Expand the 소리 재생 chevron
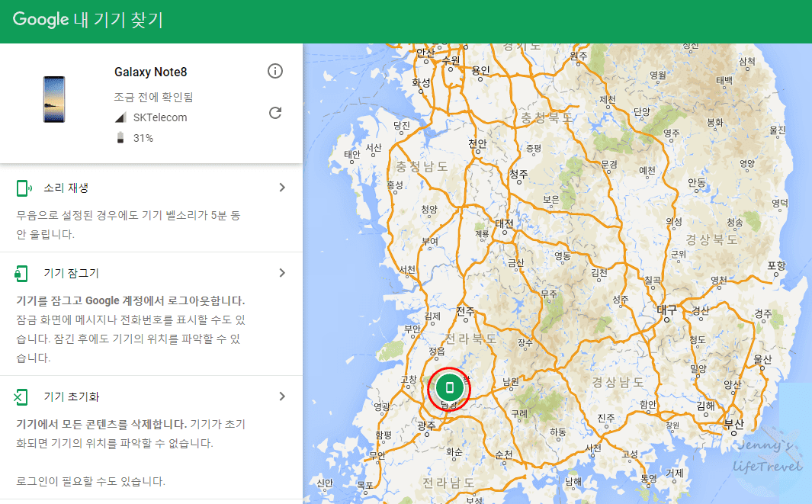Viewport: 812px width, 504px height. point(282,188)
